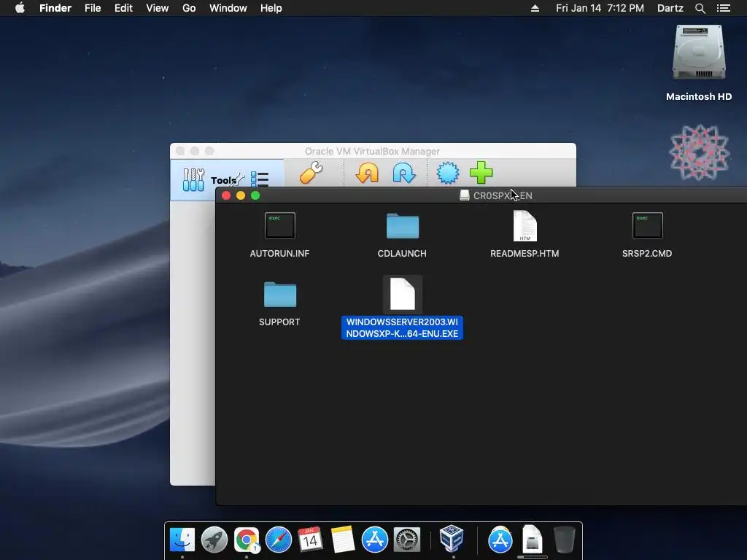
Task: Select the WINDOWSSERVER2003 EXE file icon
Action: 403,295
